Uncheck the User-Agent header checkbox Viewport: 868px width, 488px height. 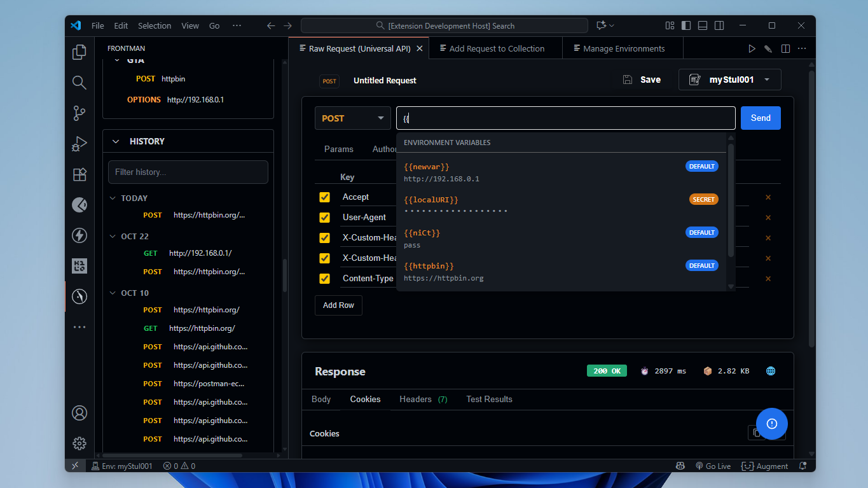click(324, 218)
